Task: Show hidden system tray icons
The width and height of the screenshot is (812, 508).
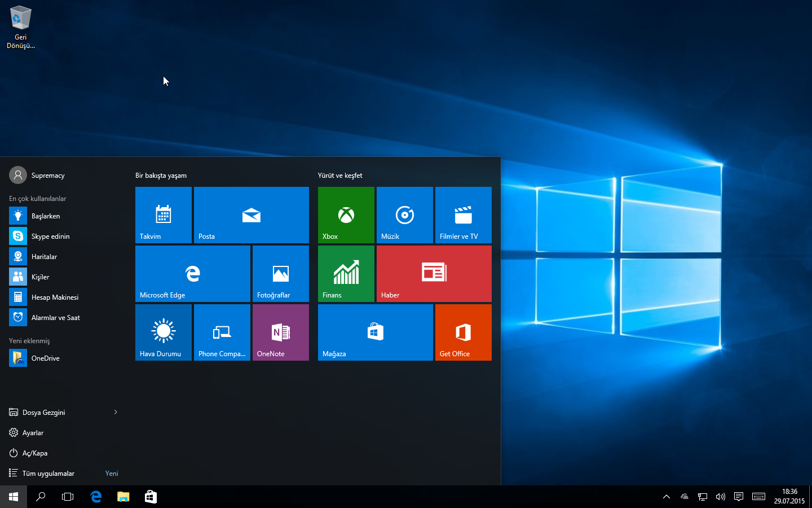Action: coord(667,497)
